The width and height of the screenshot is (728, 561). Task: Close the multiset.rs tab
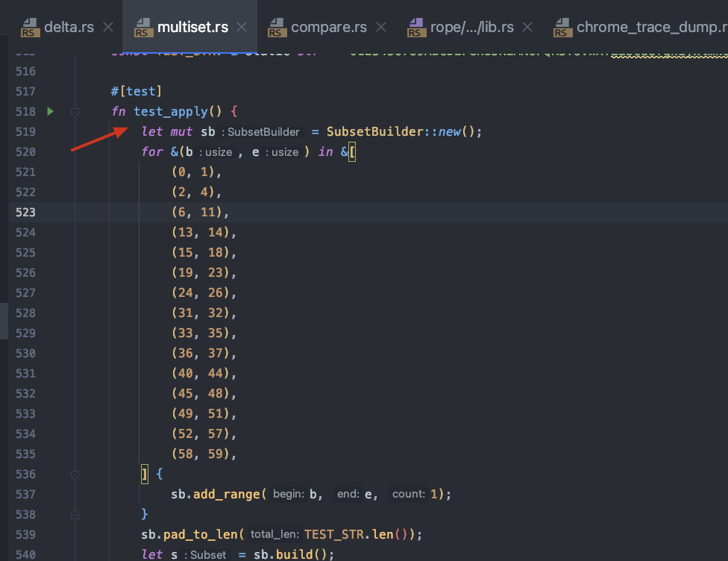pos(242,27)
